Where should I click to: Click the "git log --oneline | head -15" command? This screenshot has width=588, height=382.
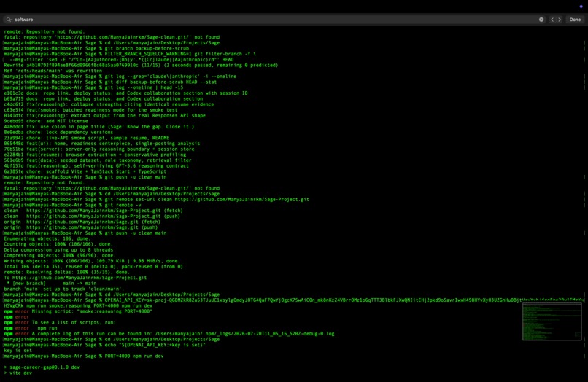click(93, 87)
